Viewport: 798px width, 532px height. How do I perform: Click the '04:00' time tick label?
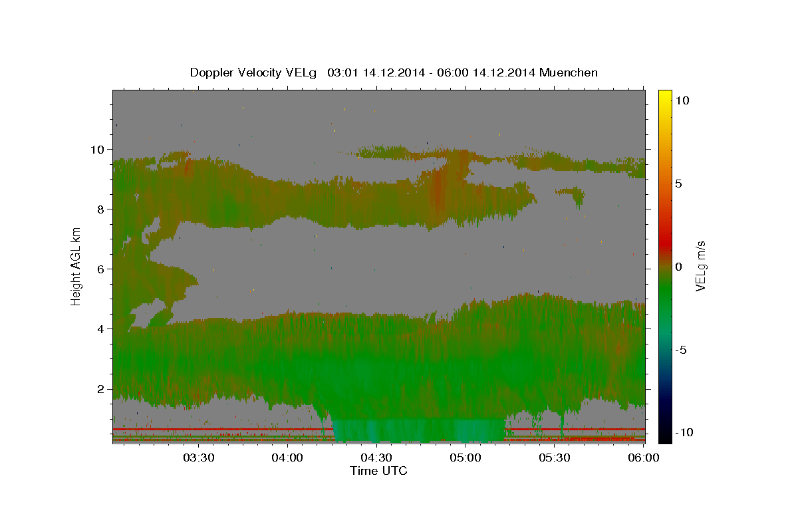click(x=287, y=458)
